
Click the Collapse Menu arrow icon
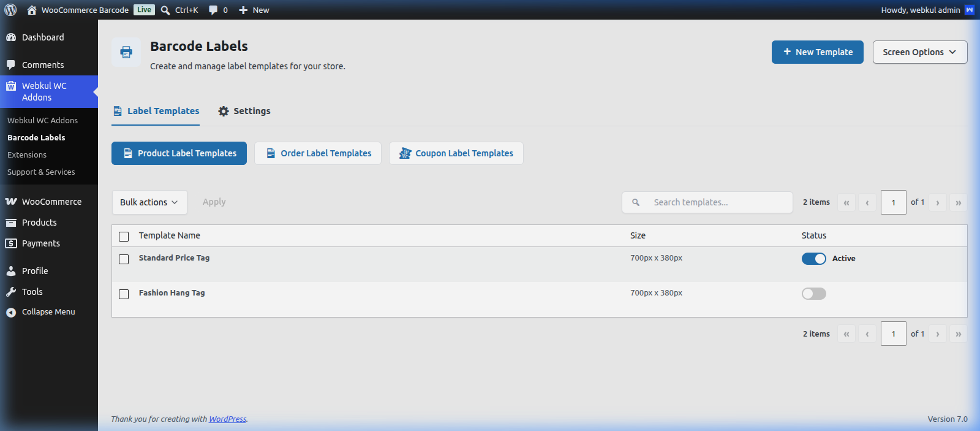click(11, 312)
